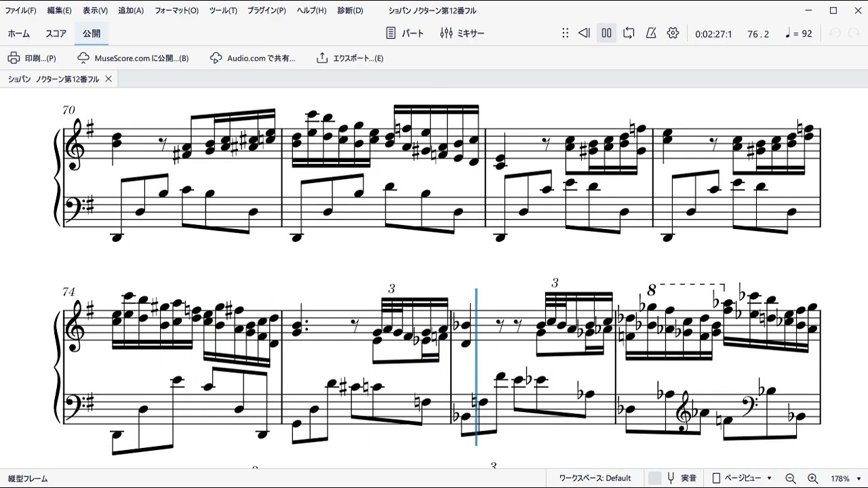Viewport: 868px width, 488px height.
Task: Open the 診断(D) menu
Action: 350,10
